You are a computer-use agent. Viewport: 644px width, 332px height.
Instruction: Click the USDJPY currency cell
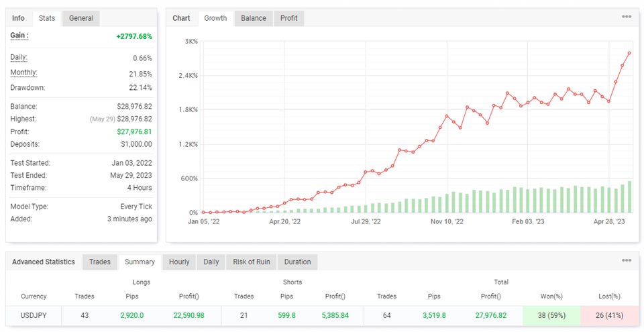click(x=34, y=315)
